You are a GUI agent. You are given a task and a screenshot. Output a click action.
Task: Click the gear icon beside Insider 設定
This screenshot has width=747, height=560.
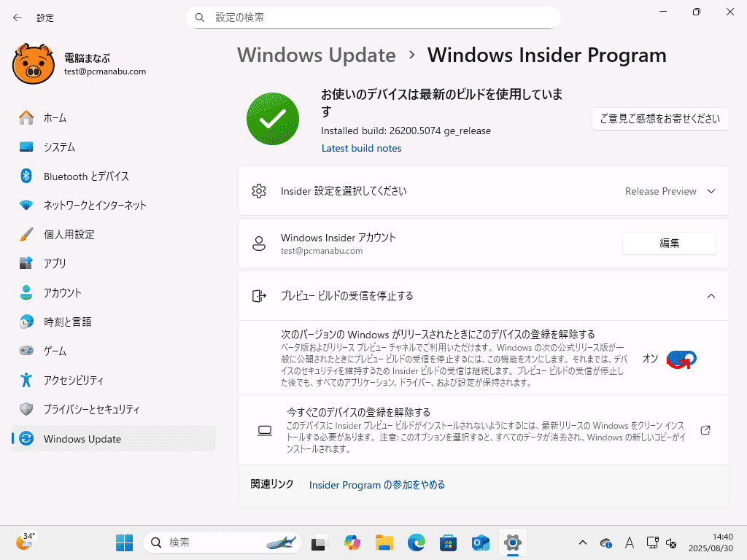click(259, 191)
